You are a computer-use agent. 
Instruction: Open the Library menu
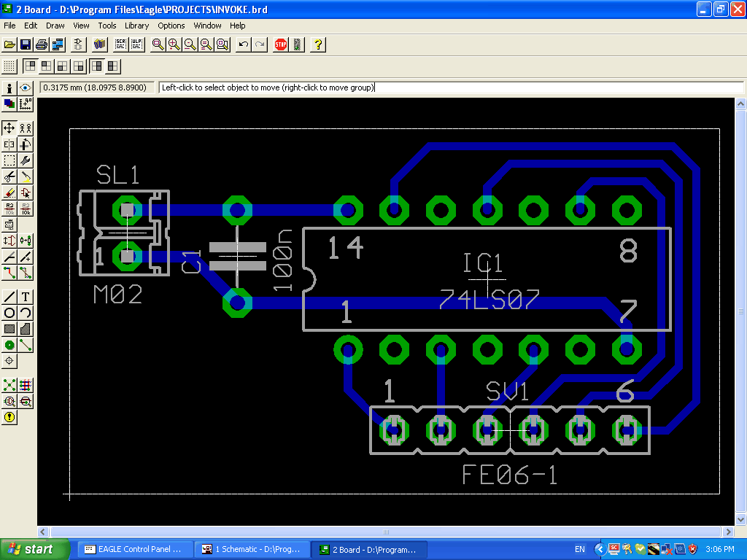tap(136, 26)
